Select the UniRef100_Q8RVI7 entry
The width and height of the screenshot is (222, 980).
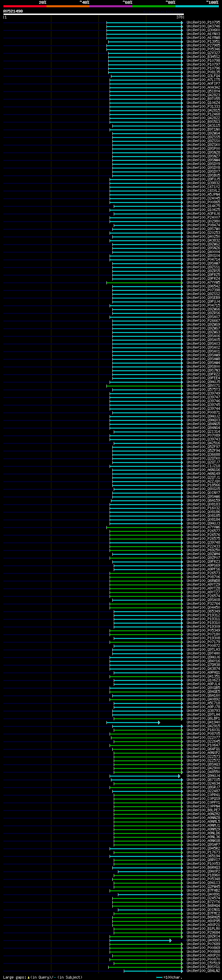[203, 860]
